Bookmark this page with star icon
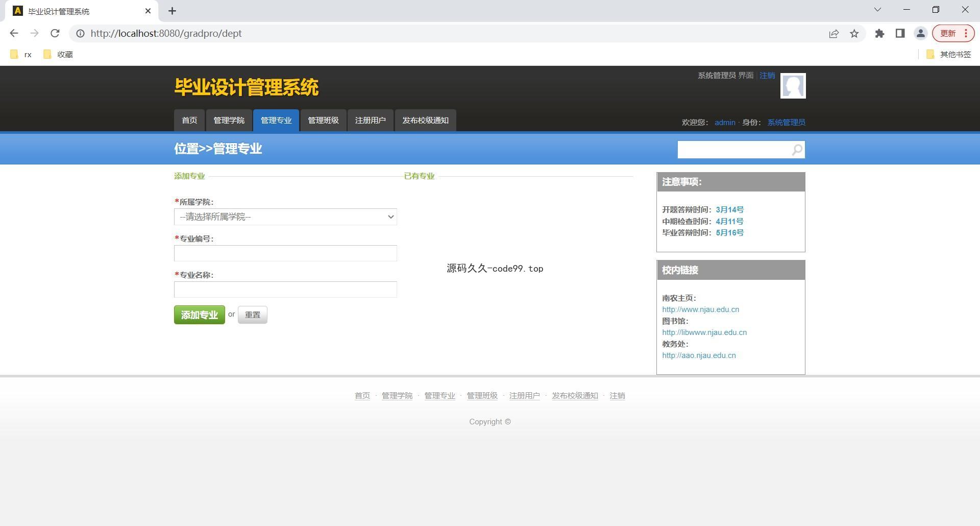 tap(854, 33)
